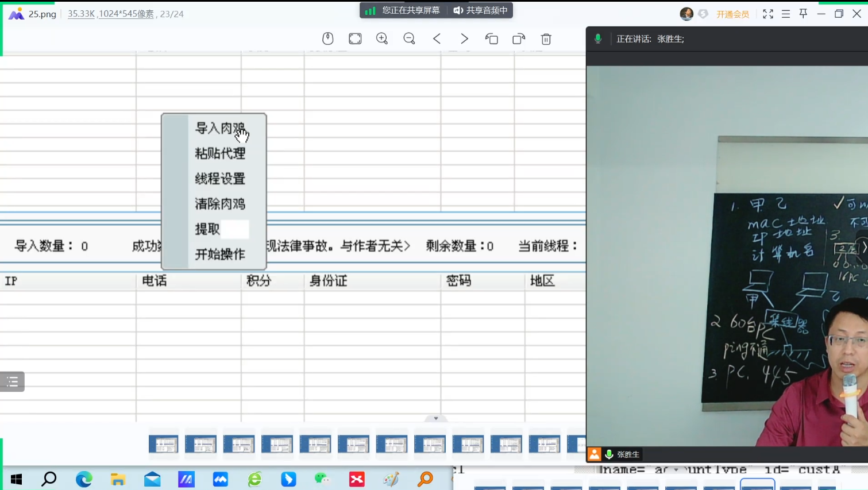Viewport: 868px width, 490px height.
Task: Open the red X XMind taskbar icon
Action: click(x=357, y=479)
